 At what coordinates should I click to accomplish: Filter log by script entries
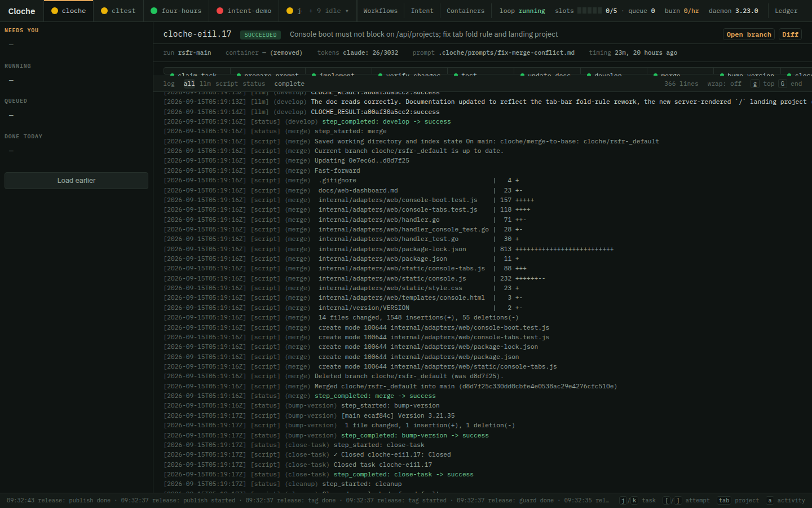[227, 84]
